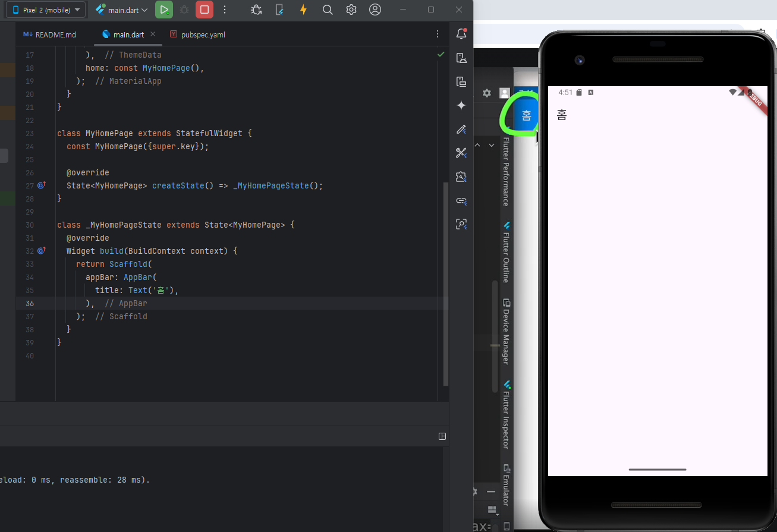Switch to README.md editor tab
Image resolution: width=777 pixels, height=532 pixels.
click(x=50, y=34)
